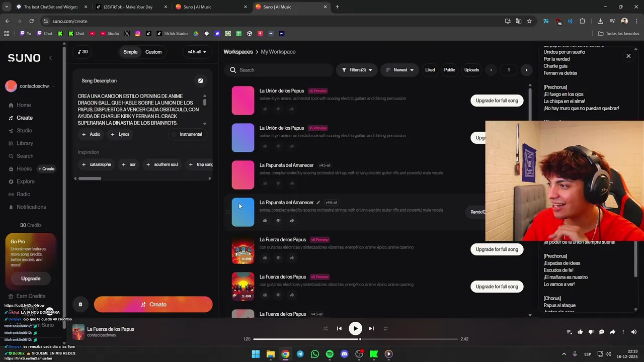Viewport: 644px width, 362px height.
Task: Add the catastrophe inspiration tag
Action: 96,164
